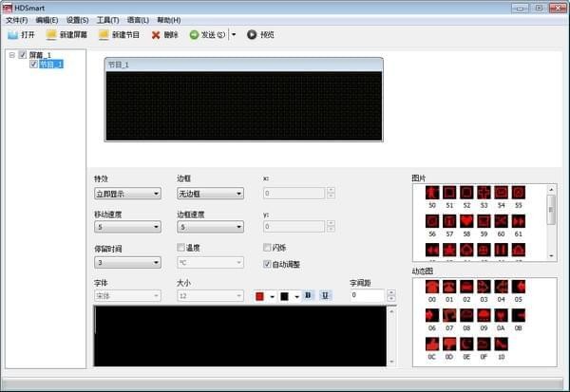Open the 特效 effect dropdown 立即显示
This screenshot has width=570, height=392.
click(126, 194)
